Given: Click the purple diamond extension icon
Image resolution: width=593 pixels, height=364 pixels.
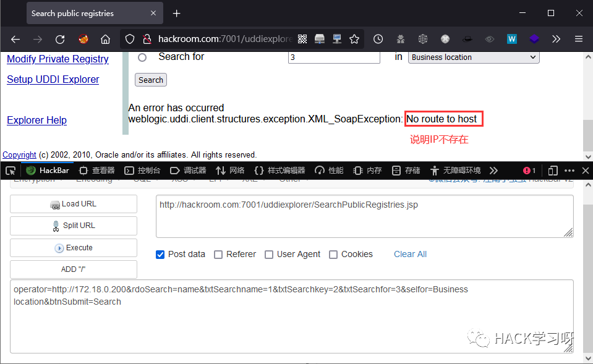Looking at the screenshot, I should point(534,39).
